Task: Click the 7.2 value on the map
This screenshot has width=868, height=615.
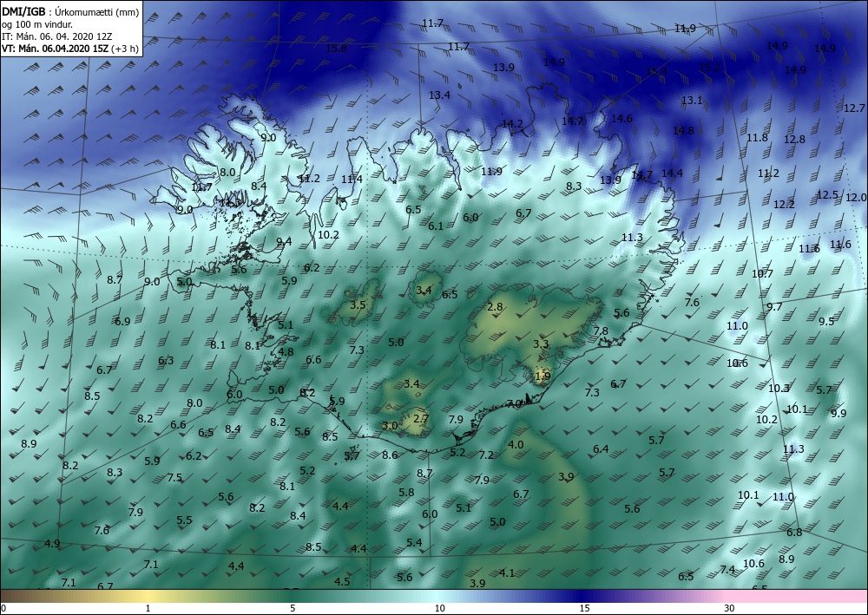Action: pyautogui.click(x=486, y=455)
